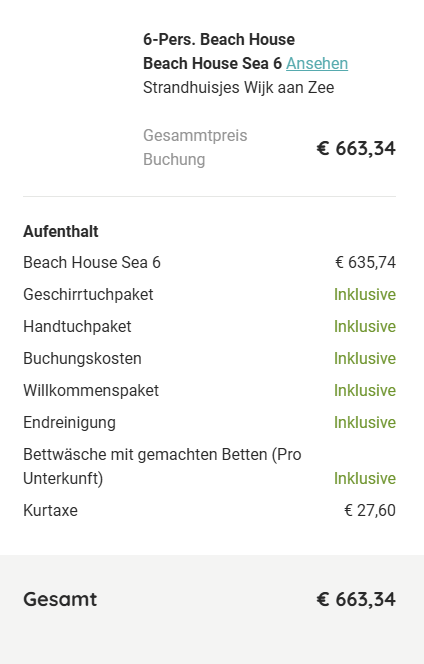Viewport: 424px width, 664px height.
Task: Open the Ansehen link
Action: 317,64
